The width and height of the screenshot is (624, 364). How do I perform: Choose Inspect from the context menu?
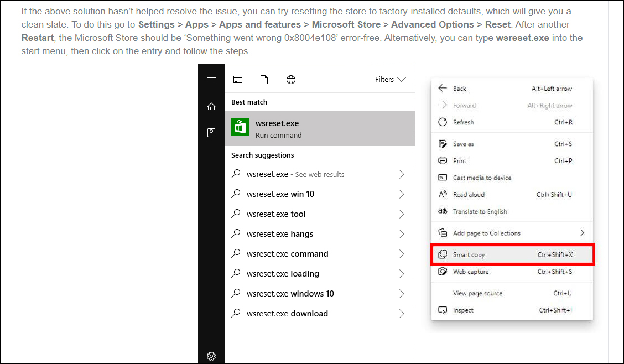pos(512,310)
